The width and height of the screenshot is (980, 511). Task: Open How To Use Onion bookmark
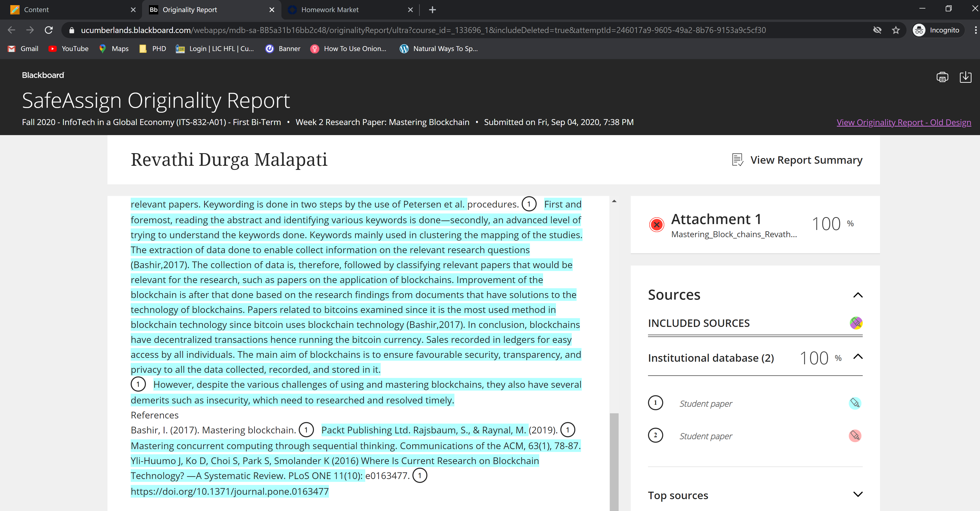[348, 49]
